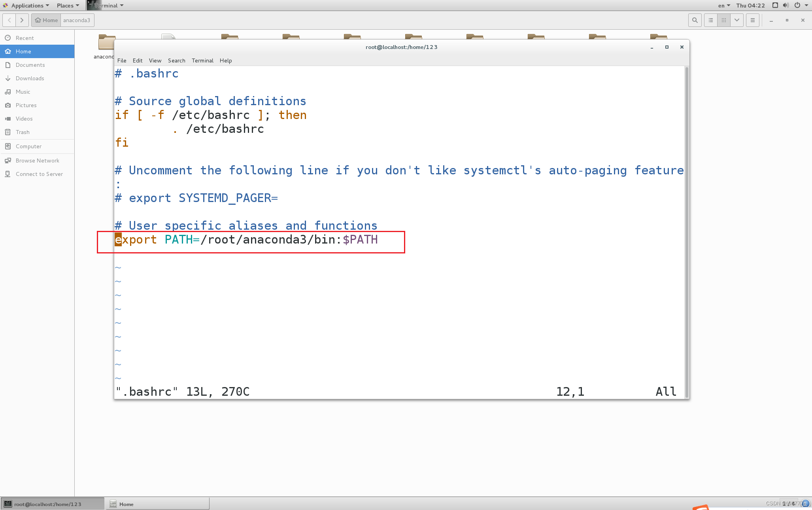Click the Home path button

coord(47,20)
